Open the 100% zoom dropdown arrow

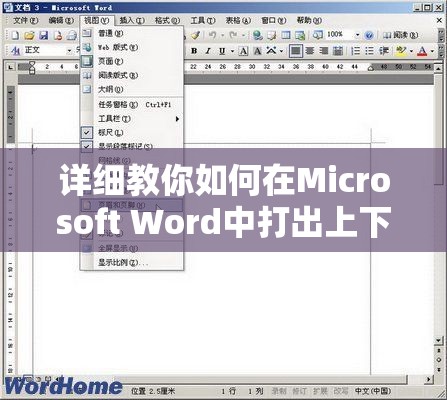point(357,35)
